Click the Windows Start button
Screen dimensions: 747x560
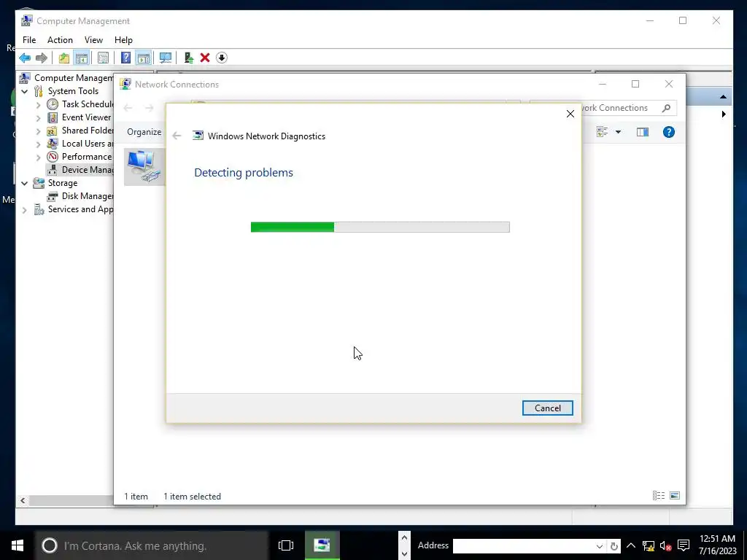pos(18,545)
